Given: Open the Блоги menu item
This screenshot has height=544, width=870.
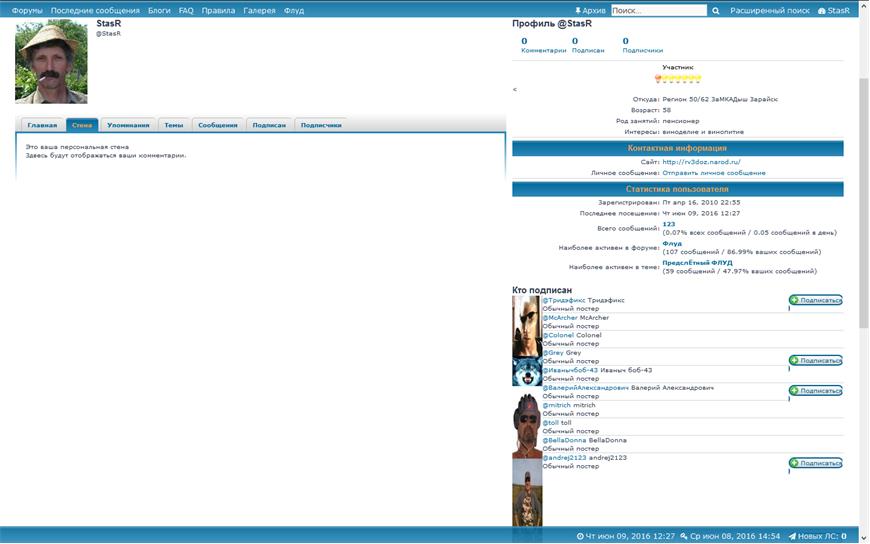Looking at the screenshot, I should pos(159,10).
